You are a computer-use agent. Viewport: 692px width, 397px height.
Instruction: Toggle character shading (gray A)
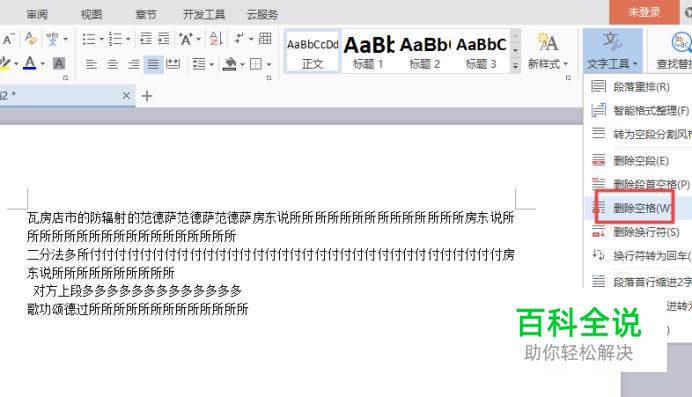pyautogui.click(x=59, y=64)
